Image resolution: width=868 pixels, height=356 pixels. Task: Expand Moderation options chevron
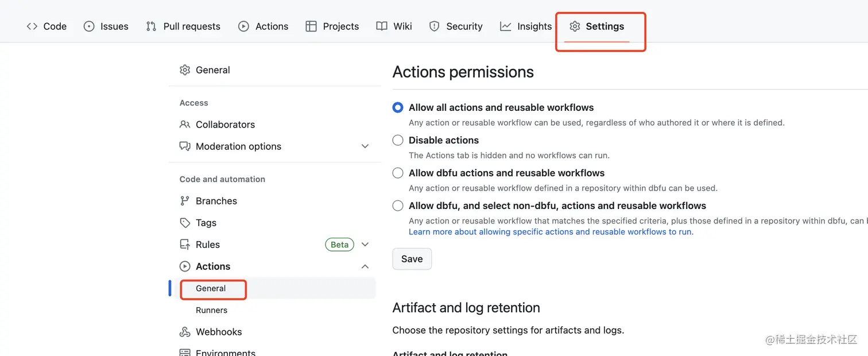[x=365, y=146]
